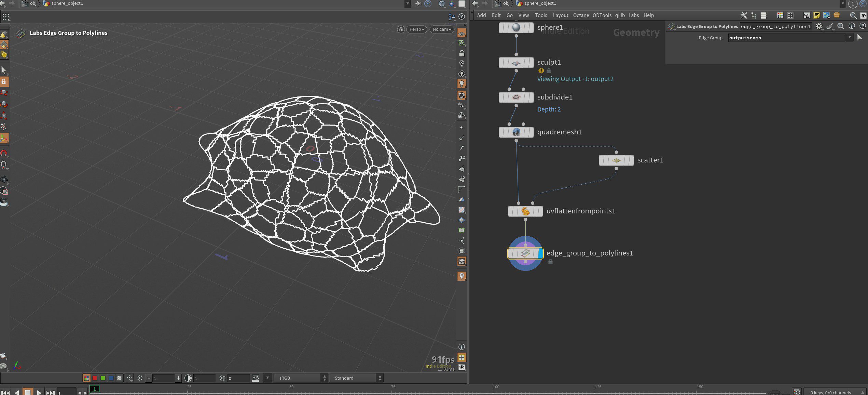This screenshot has width=868, height=395.
Task: Select the snapping magnet icon in the viewport toolbar
Action: pyautogui.click(x=3, y=152)
